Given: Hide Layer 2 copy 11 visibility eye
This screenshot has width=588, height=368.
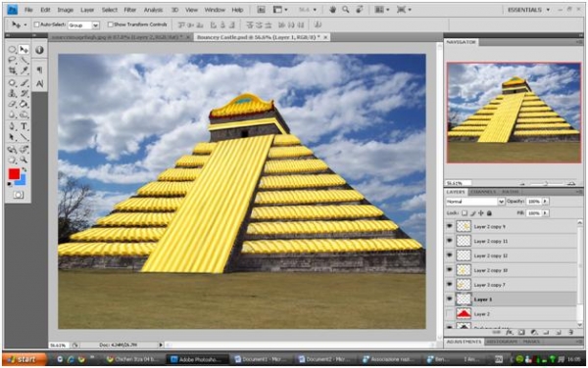Looking at the screenshot, I should pos(449,241).
